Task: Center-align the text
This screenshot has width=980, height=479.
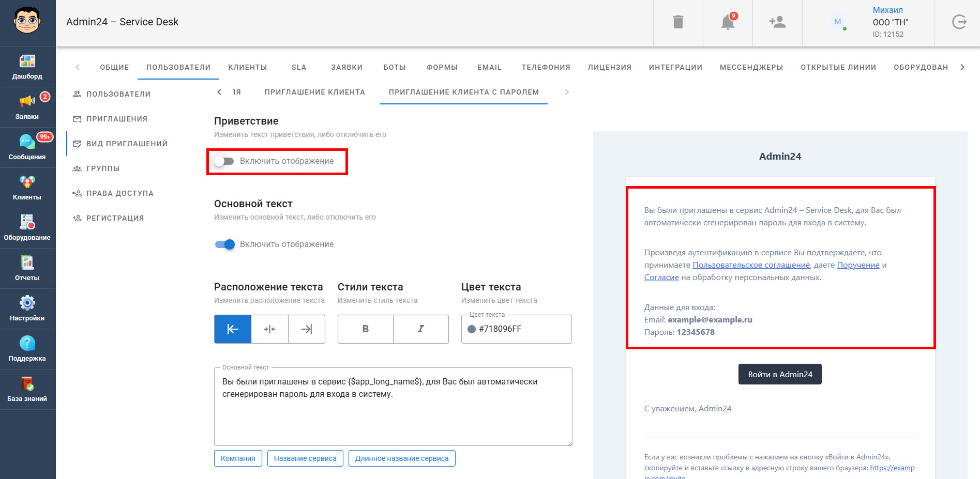Action: coord(269,329)
